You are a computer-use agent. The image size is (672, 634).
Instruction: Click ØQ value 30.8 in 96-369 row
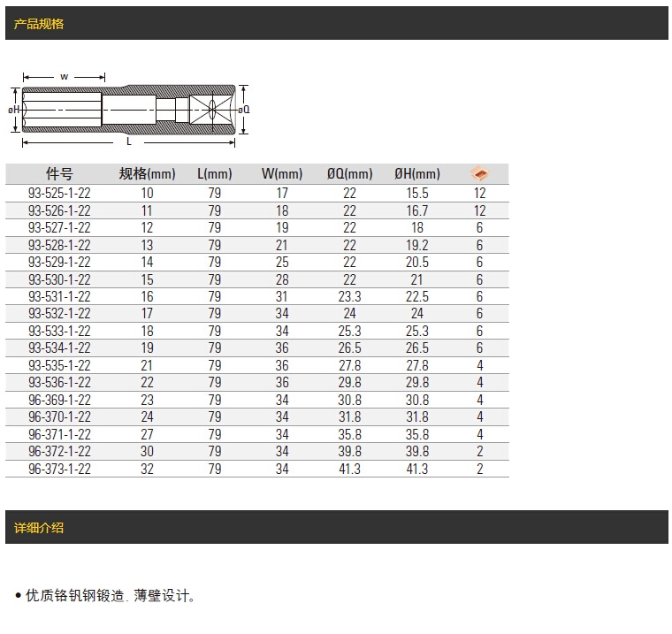tap(350, 400)
